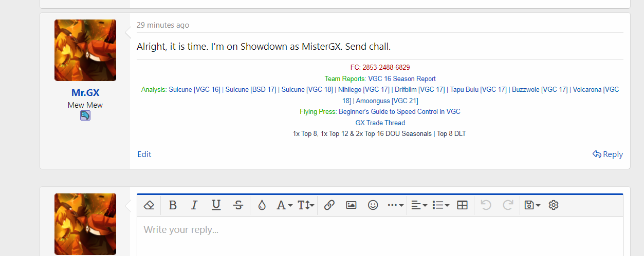This screenshot has width=644, height=256.
Task: Click the insert link icon
Action: tap(329, 205)
